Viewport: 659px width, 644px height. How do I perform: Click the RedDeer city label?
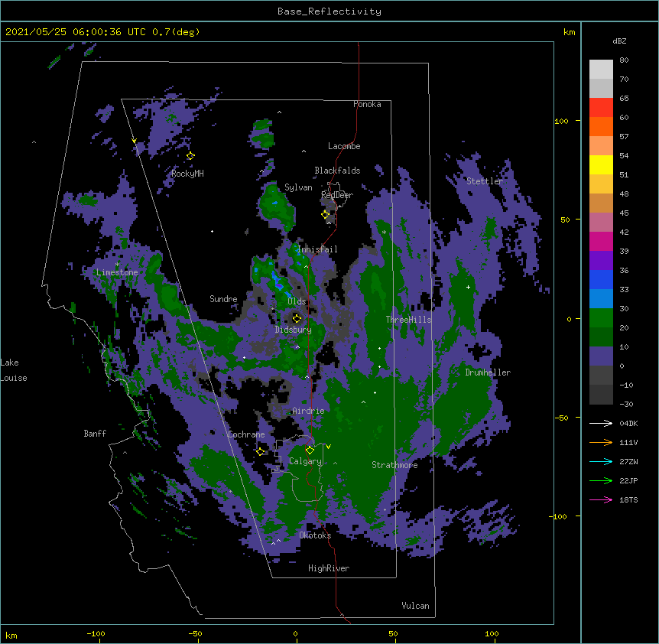[x=337, y=195]
